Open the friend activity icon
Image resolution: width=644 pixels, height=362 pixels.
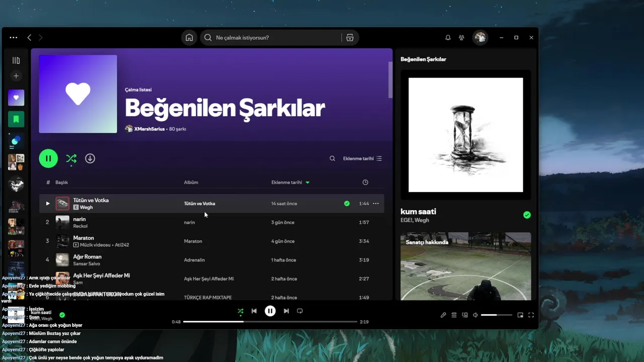[x=461, y=38]
